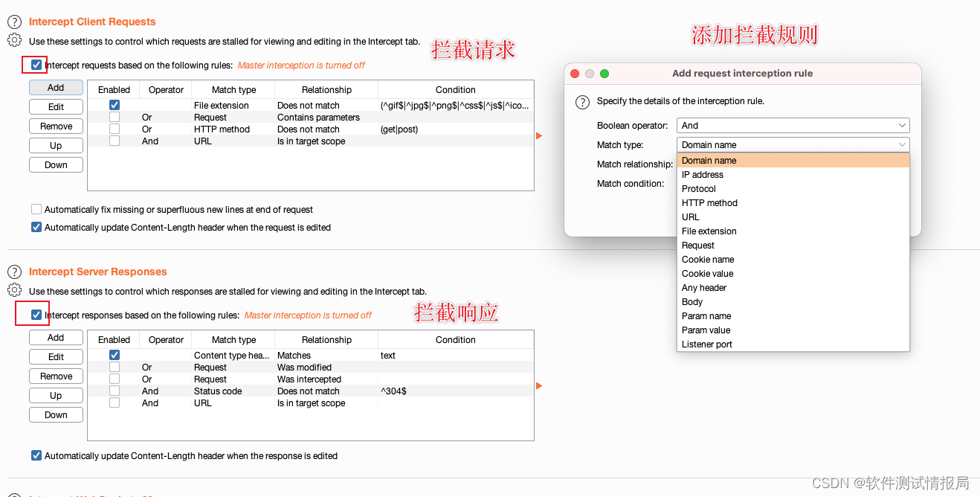Enable response URL in target scope rule
Viewport: 980px width, 497px height.
point(115,403)
